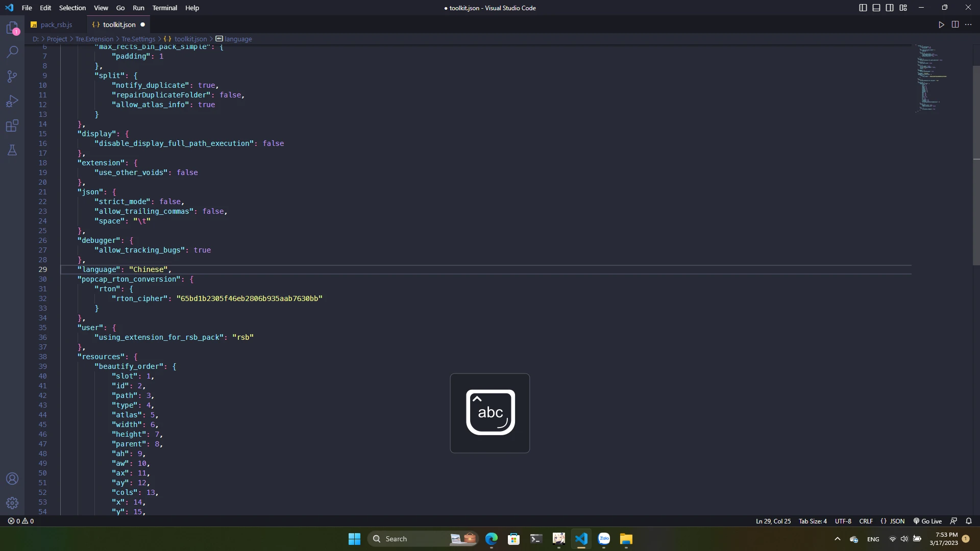The image size is (980, 551).
Task: Click the editor vertical scrollbar
Action: click(x=976, y=165)
